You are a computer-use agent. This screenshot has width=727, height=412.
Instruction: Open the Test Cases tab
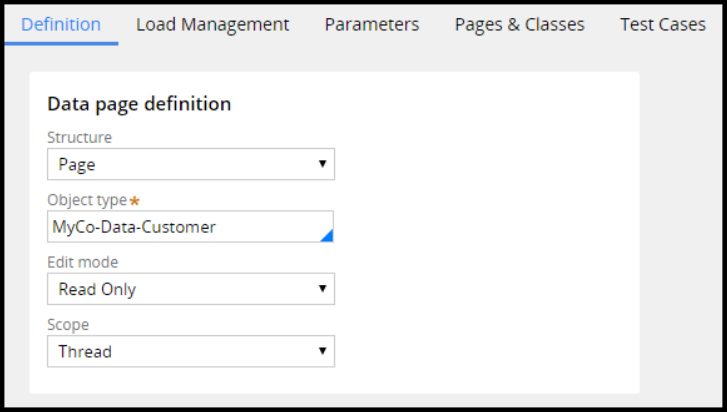pos(662,24)
